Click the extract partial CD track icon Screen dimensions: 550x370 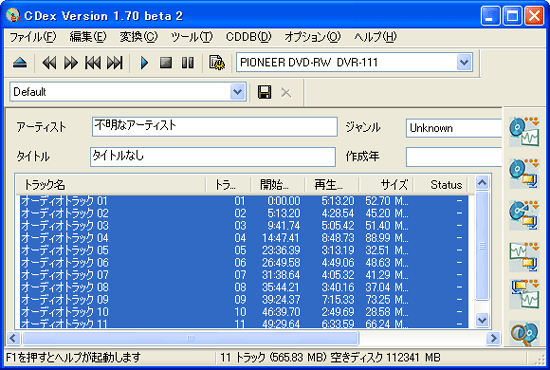tap(524, 215)
